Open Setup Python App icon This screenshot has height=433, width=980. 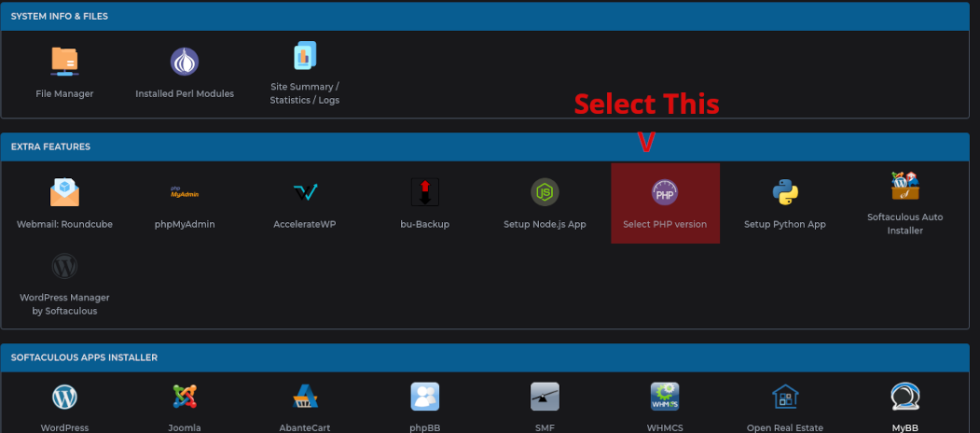click(785, 192)
